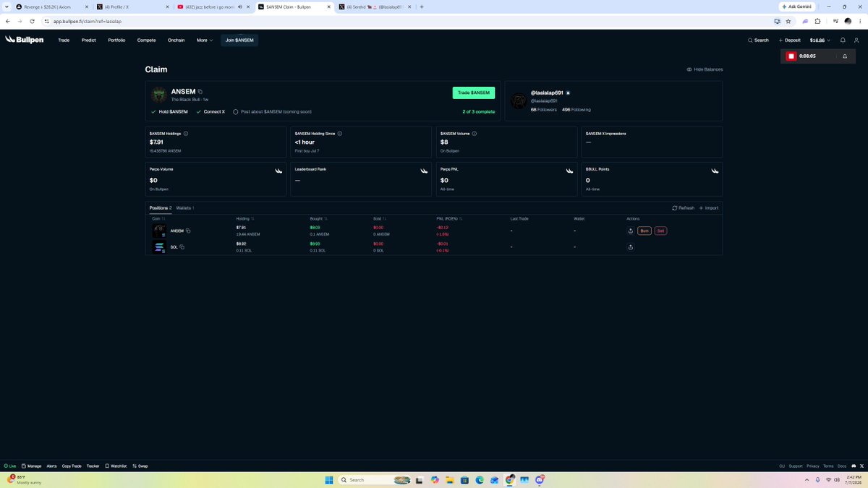
Task: Bookmark this page with the star icon
Action: point(788,21)
